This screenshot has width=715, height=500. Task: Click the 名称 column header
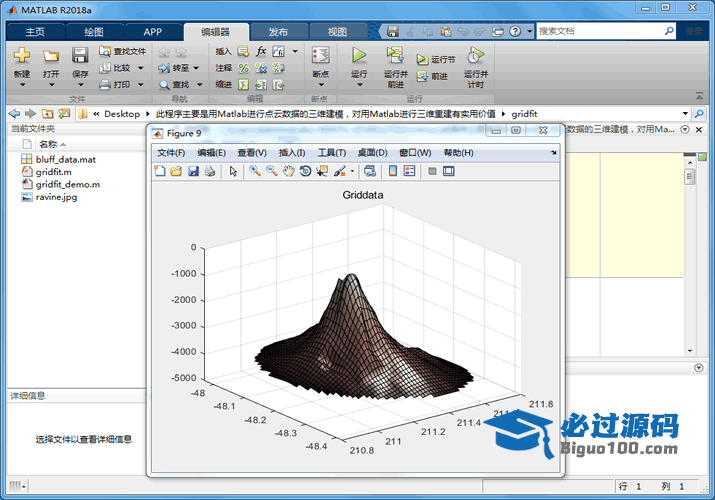tap(48, 144)
